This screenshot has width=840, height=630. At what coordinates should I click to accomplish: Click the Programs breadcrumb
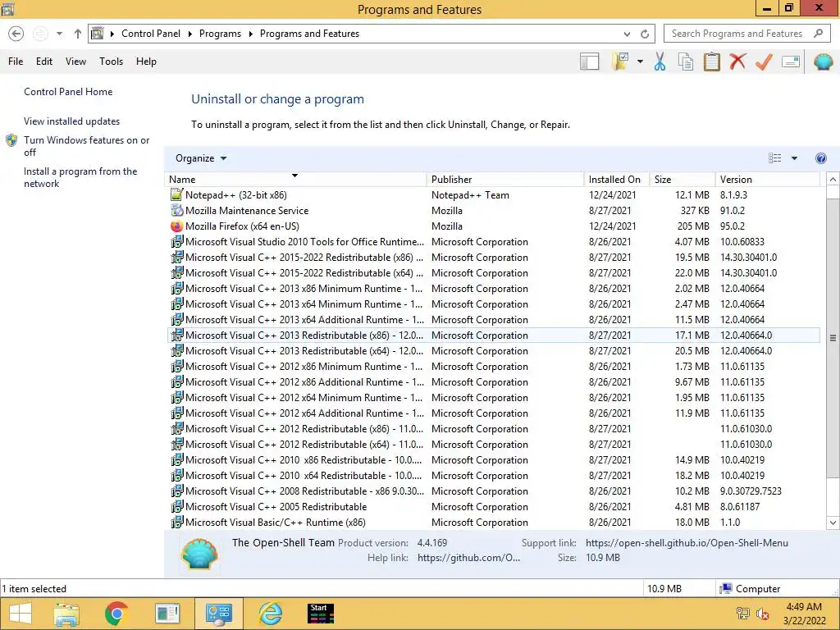coord(220,33)
